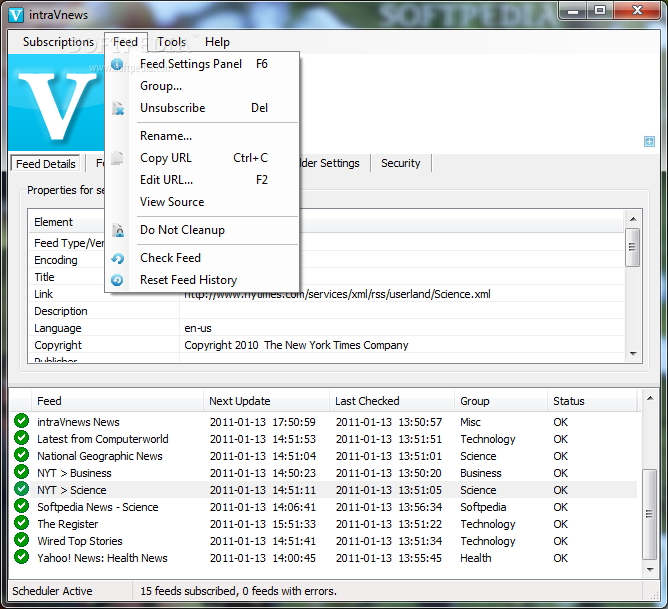Click the Scheduler Active status bar text
The image size is (668, 609).
point(52,591)
